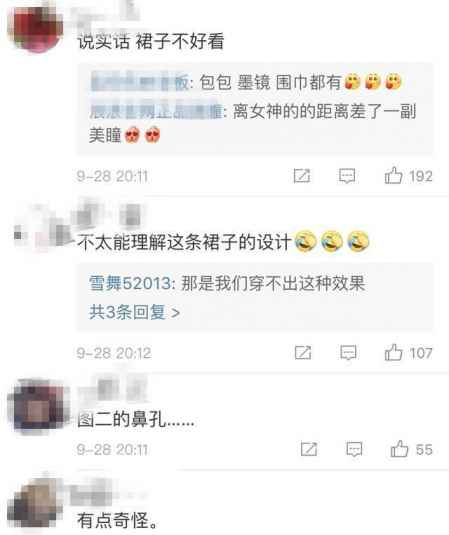Select the comment text 说实话 裙子不好看
This screenshot has height=535, width=449.
click(x=150, y=41)
